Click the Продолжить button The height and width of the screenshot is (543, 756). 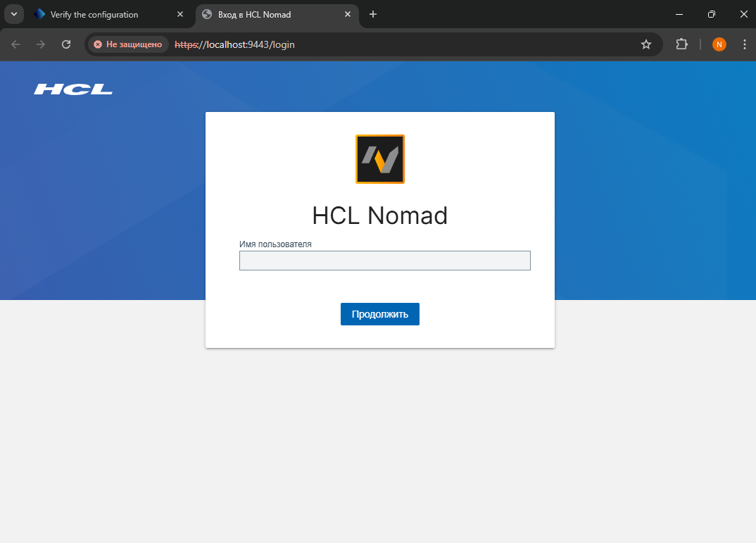380,314
